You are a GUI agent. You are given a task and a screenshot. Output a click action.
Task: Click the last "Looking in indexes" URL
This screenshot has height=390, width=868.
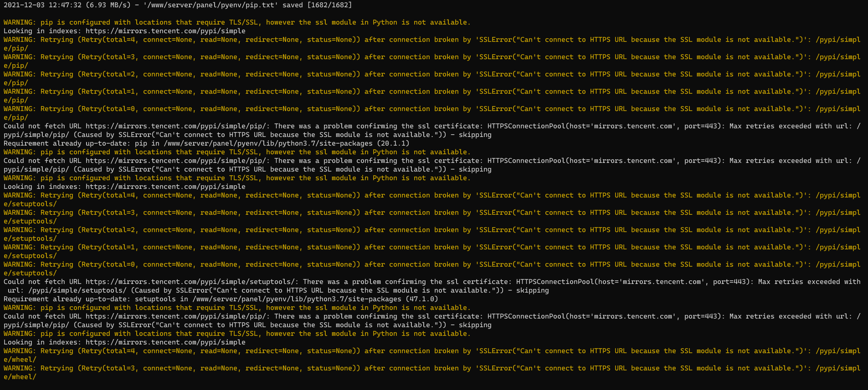pyautogui.click(x=165, y=342)
